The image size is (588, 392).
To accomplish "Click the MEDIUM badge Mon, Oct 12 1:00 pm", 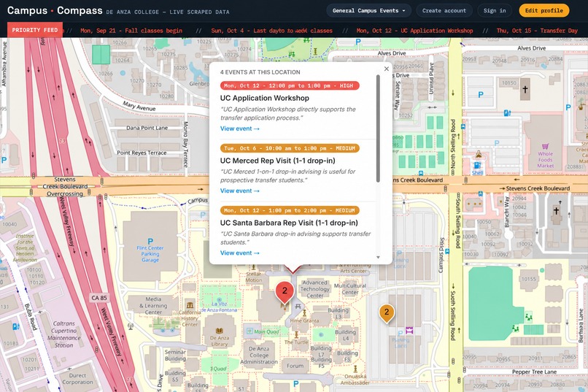I will pyautogui.click(x=290, y=210).
